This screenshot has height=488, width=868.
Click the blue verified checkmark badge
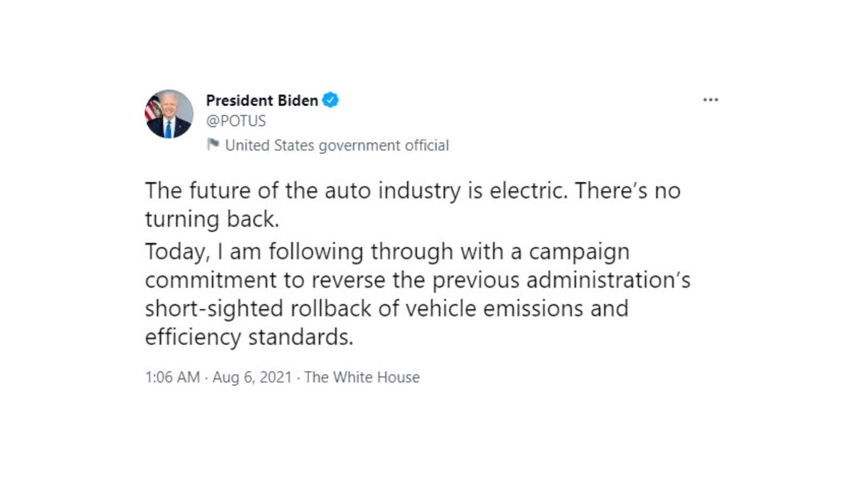click(330, 100)
